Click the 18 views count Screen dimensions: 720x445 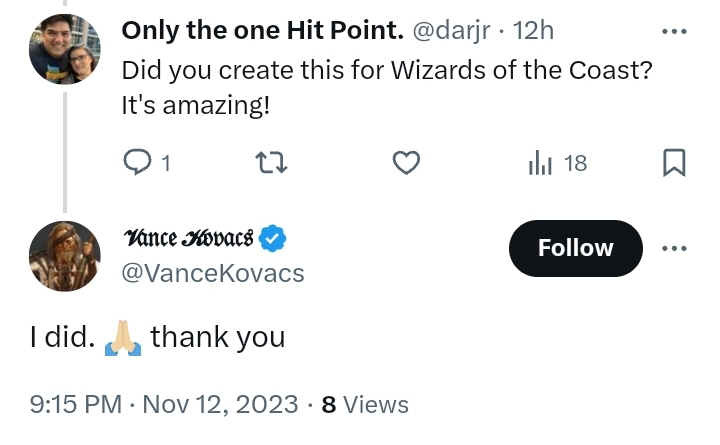(x=575, y=163)
